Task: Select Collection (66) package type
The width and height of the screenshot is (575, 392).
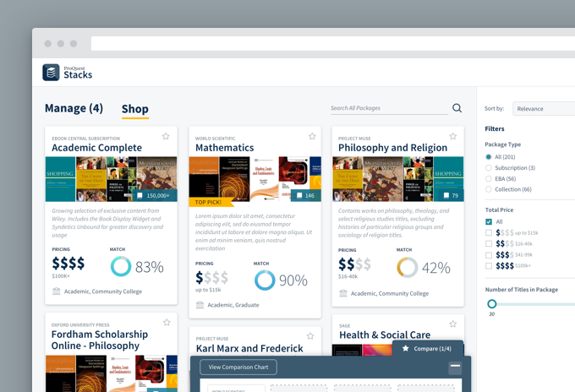Action: click(489, 189)
